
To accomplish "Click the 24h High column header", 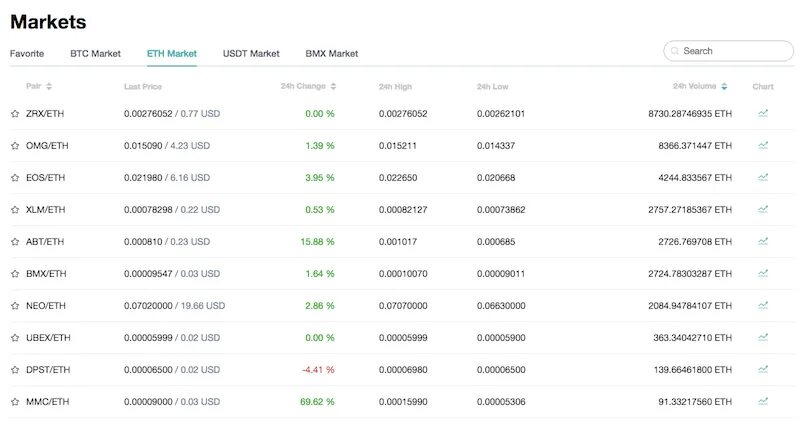I will (395, 87).
